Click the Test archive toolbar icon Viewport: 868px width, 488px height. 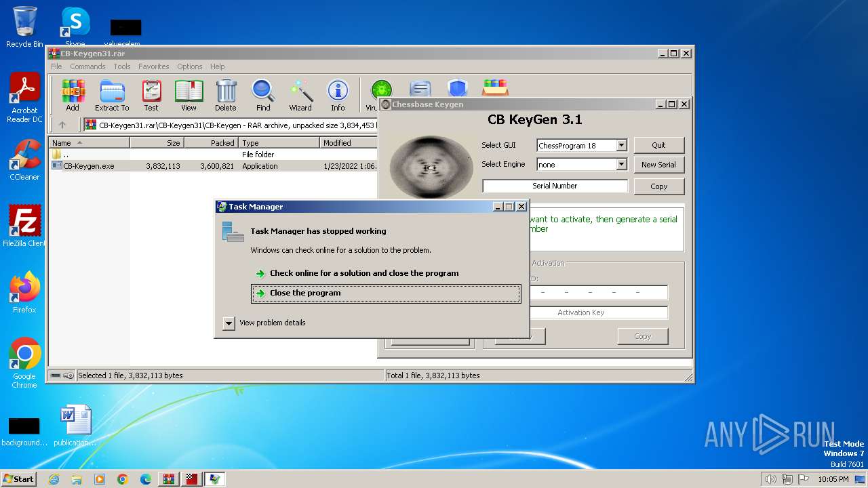coord(151,95)
